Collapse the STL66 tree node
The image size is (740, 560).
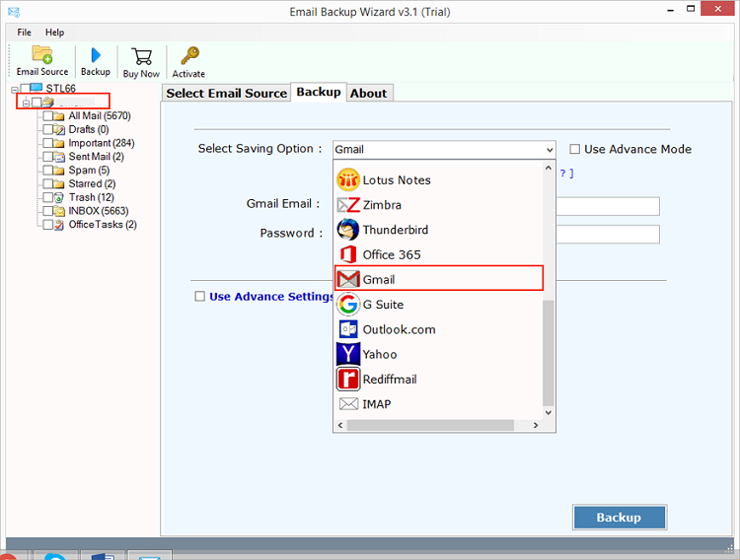[x=15, y=89]
